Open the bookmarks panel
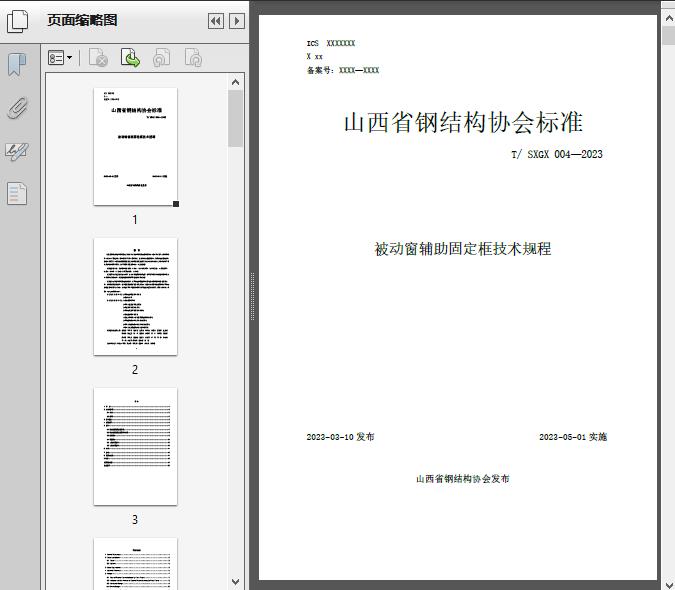The width and height of the screenshot is (675, 590). (17, 65)
